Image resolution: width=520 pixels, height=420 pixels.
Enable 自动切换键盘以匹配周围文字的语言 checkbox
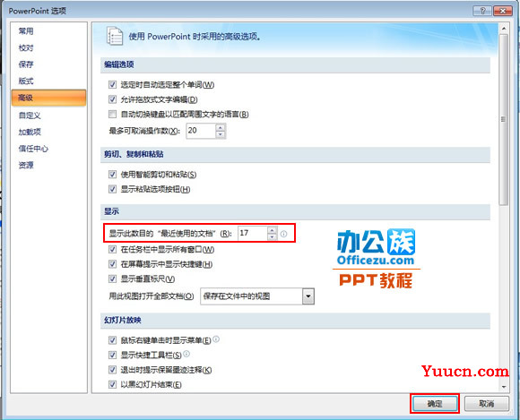pyautogui.click(x=112, y=115)
